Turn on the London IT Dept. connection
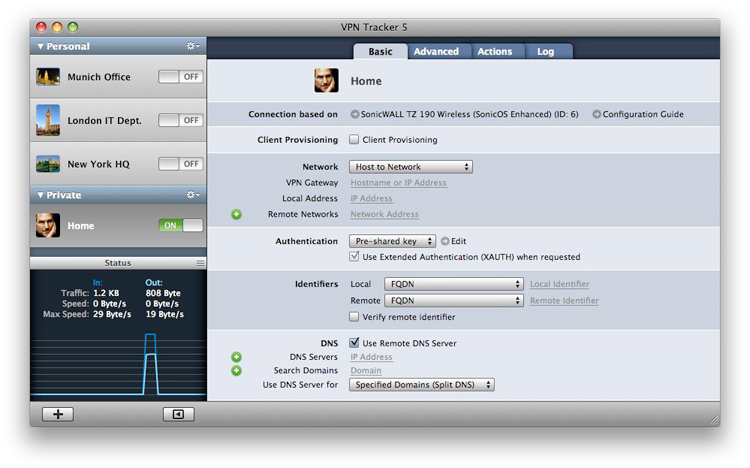The width and height of the screenshot is (750, 468). [181, 120]
